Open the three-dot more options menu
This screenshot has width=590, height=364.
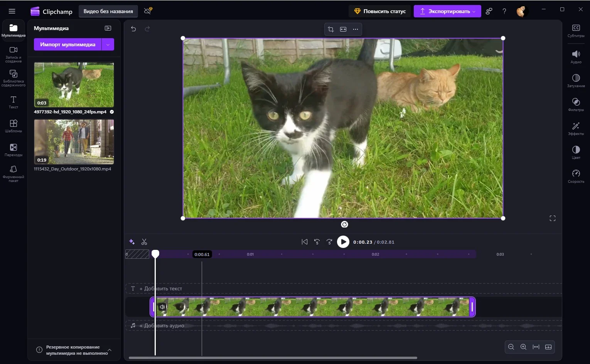point(356,29)
